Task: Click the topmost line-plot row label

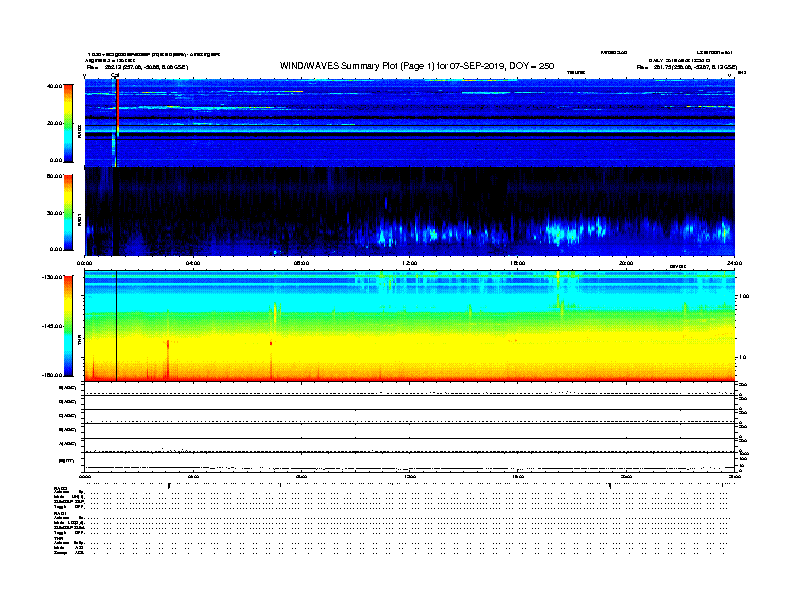Action: pos(68,388)
